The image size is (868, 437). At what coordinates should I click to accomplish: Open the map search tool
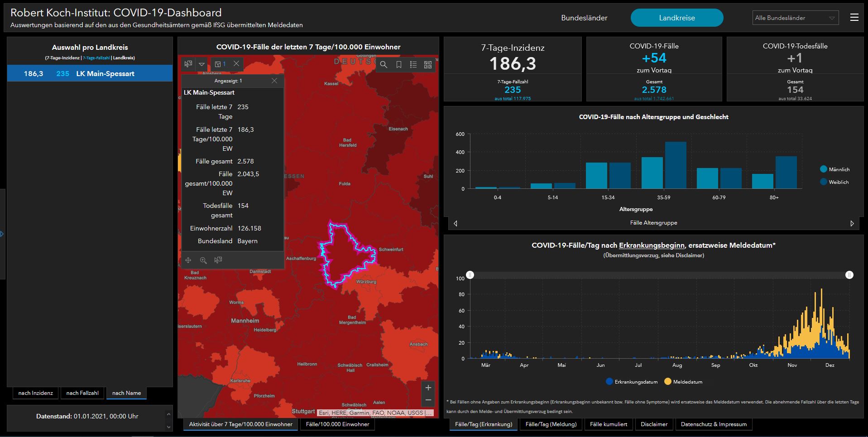point(384,65)
